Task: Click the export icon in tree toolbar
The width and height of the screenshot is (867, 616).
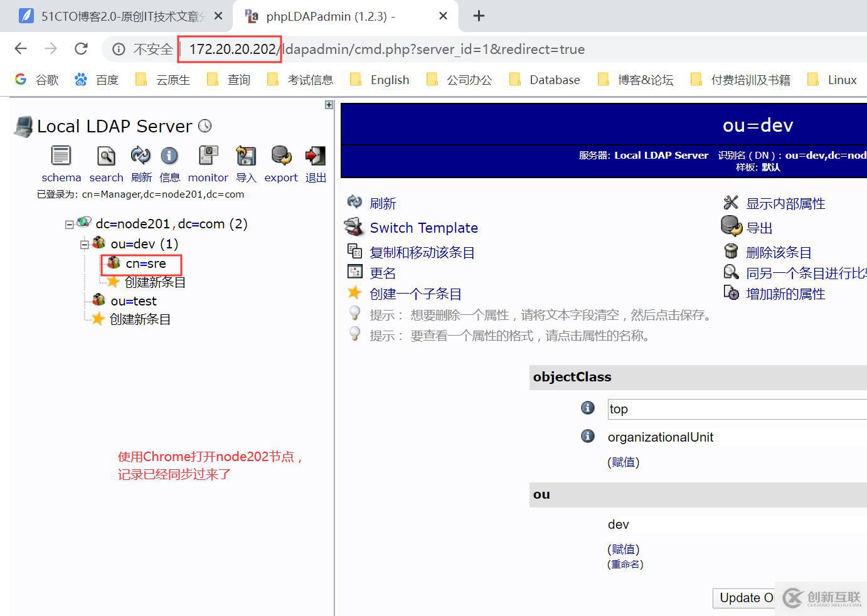Action: 281,155
